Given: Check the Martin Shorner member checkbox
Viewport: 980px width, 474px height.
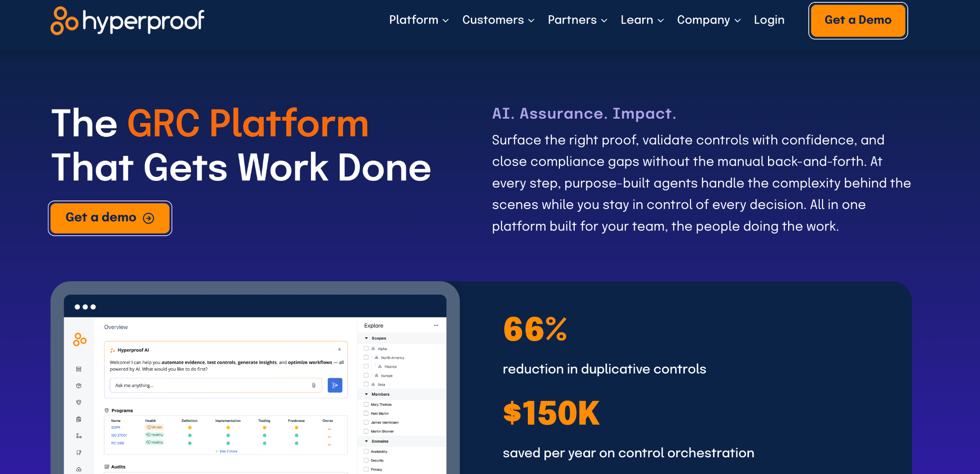Looking at the screenshot, I should [366, 431].
